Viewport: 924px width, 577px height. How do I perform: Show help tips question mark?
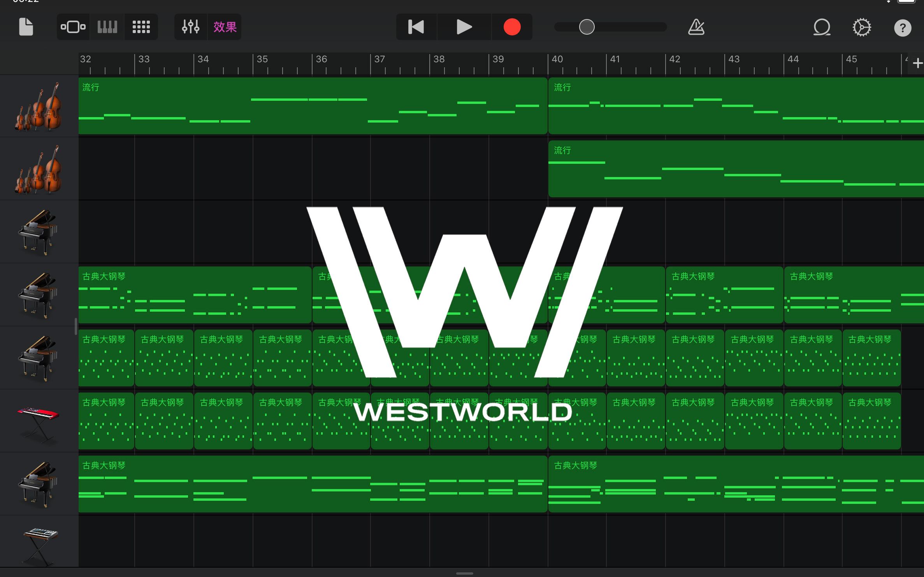[x=902, y=28]
